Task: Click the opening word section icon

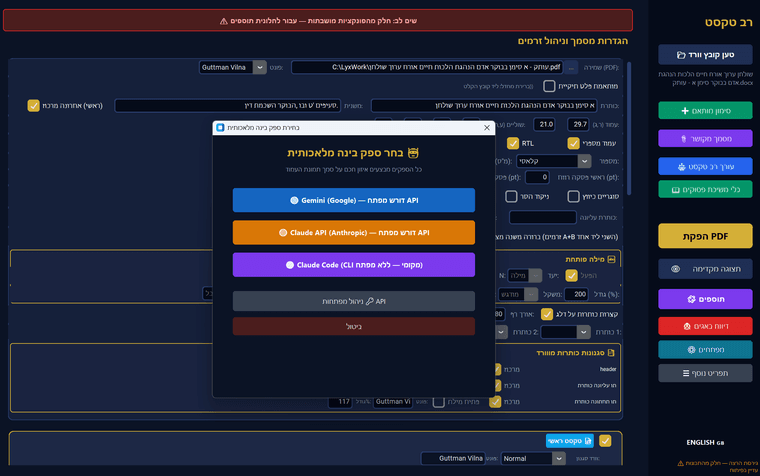Action: (x=611, y=259)
